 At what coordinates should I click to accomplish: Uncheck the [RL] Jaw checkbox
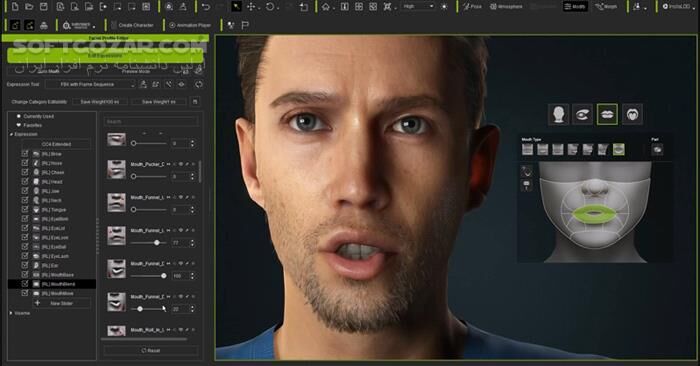coord(25,191)
